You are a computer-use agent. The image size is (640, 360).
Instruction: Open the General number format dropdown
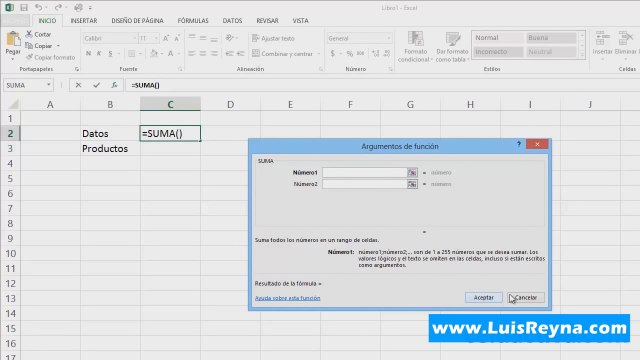tap(389, 38)
